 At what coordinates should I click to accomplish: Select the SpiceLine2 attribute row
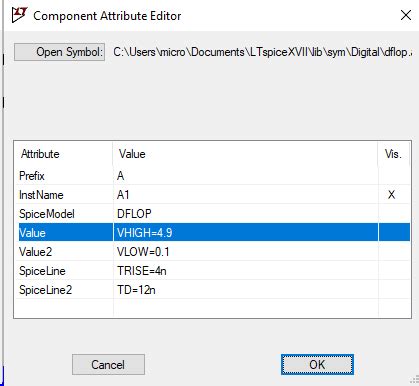click(213, 290)
